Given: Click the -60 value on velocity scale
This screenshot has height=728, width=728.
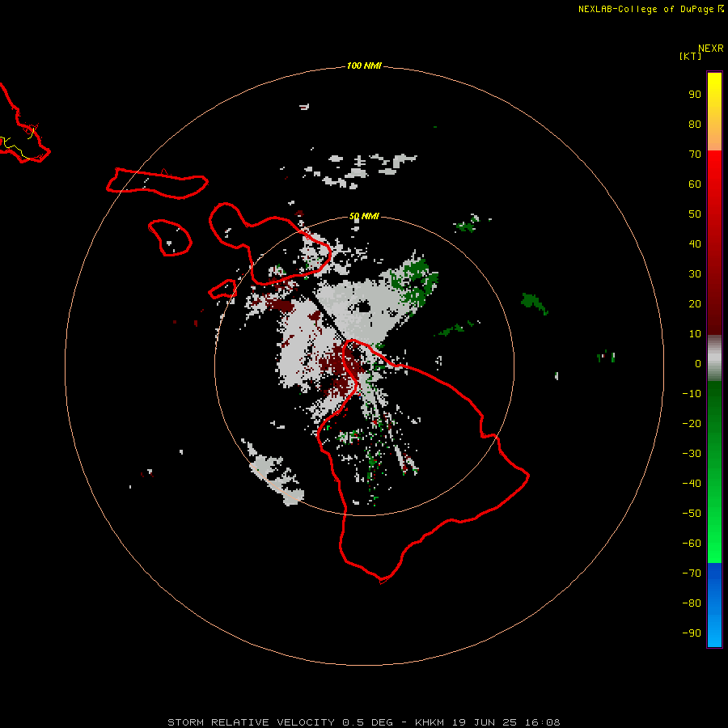Looking at the screenshot, I should coord(692,544).
